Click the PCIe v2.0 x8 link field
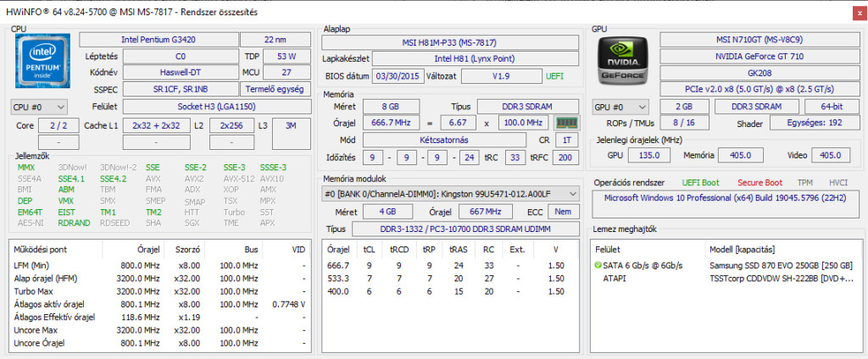Image resolution: width=868 pixels, height=359 pixels. pyautogui.click(x=759, y=89)
